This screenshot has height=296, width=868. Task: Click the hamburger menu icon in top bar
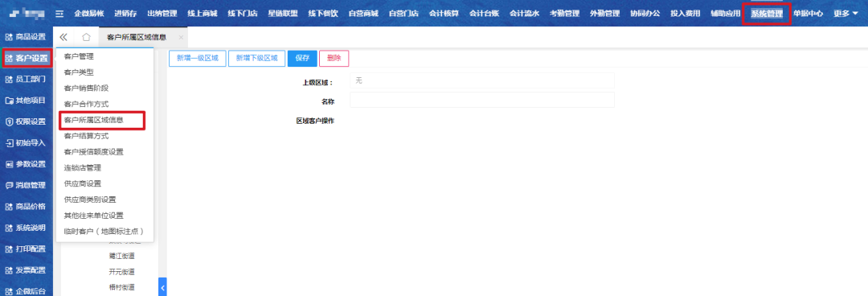[x=59, y=14]
